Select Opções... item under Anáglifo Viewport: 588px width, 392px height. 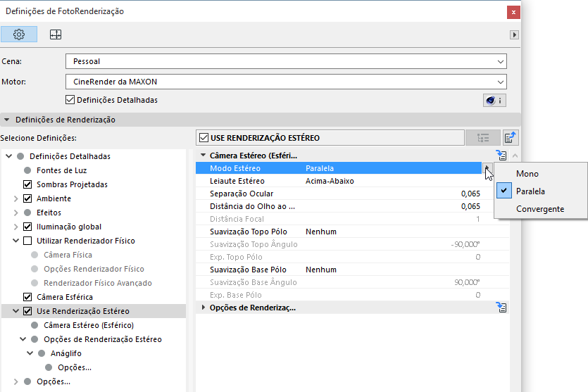[x=74, y=367]
